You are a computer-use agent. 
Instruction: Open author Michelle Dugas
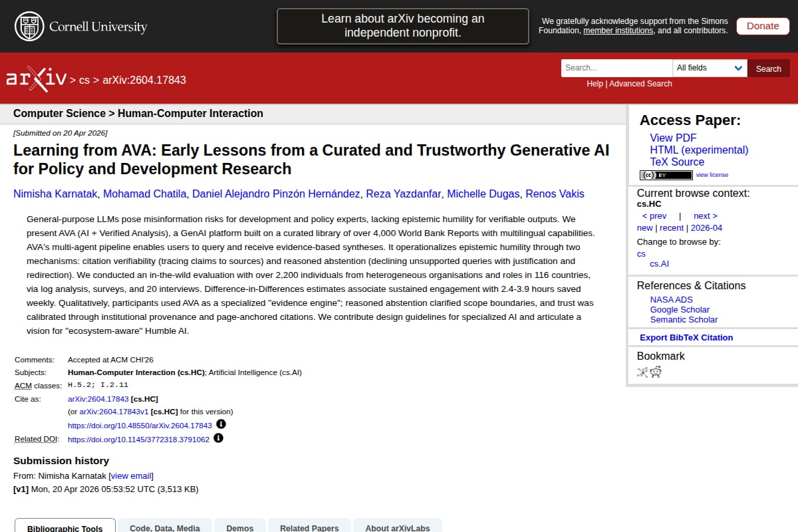tap(483, 194)
